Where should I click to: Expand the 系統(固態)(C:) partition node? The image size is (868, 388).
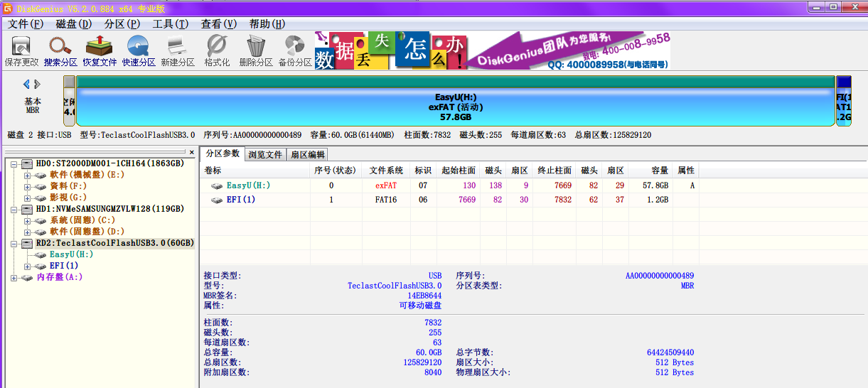point(28,221)
